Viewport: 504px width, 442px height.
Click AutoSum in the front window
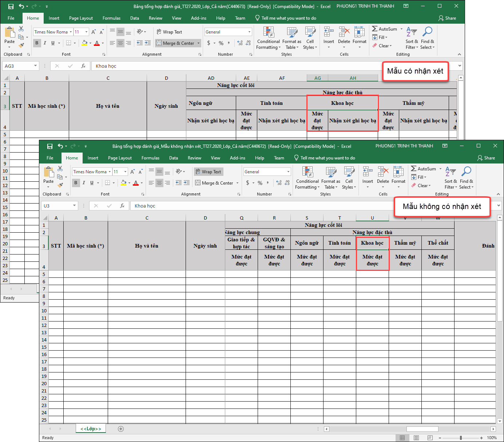423,169
